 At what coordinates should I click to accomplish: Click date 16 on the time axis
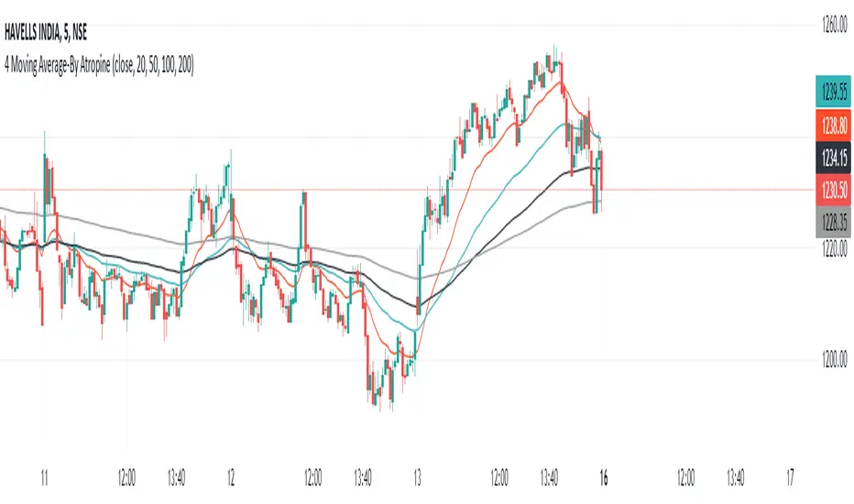pos(604,477)
